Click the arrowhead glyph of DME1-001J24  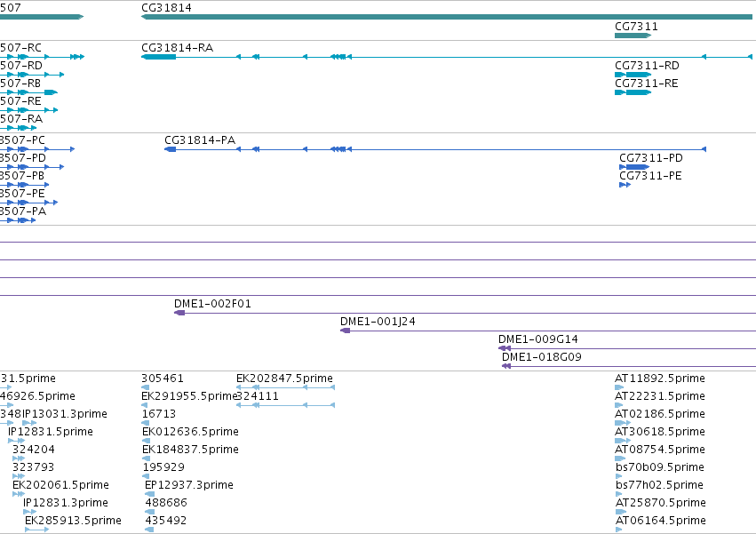(x=346, y=331)
